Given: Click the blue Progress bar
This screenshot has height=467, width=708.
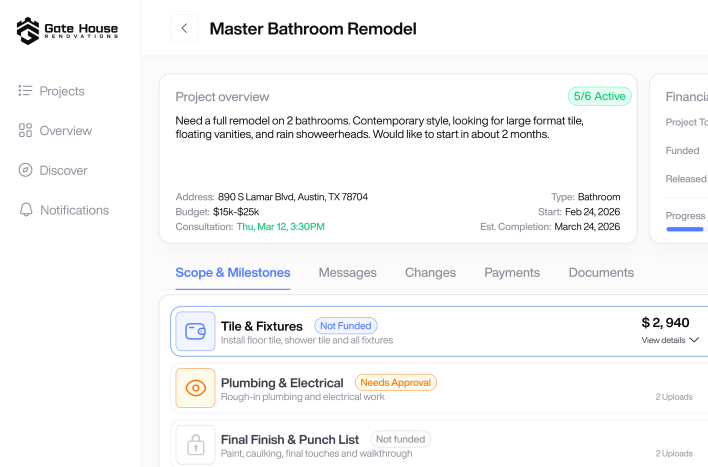Looking at the screenshot, I should 685,229.
